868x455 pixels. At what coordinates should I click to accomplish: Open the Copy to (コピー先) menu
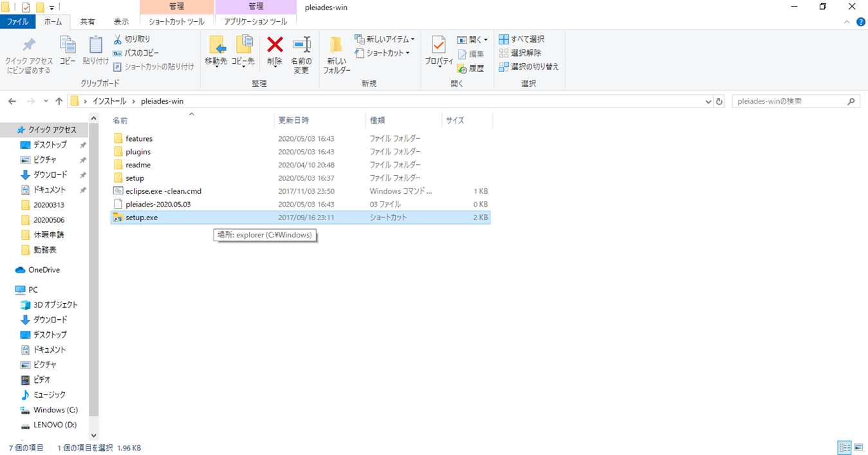(243, 51)
